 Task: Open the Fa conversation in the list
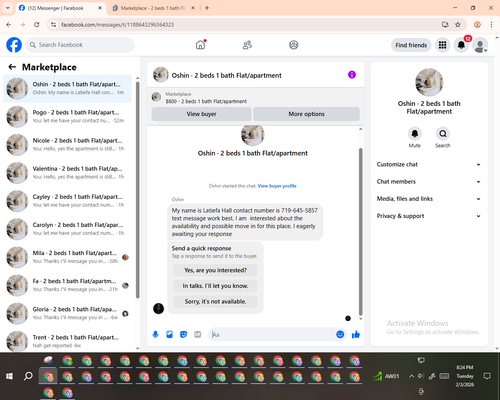67,285
